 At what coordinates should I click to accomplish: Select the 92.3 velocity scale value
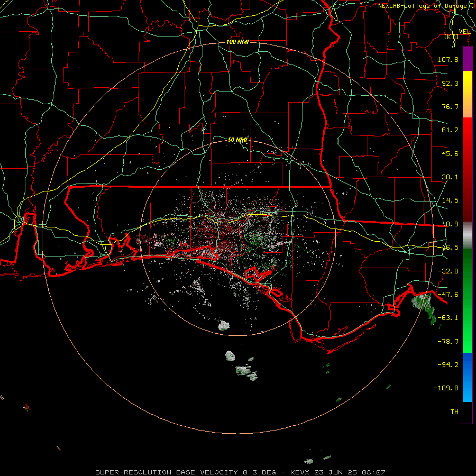tap(450, 83)
